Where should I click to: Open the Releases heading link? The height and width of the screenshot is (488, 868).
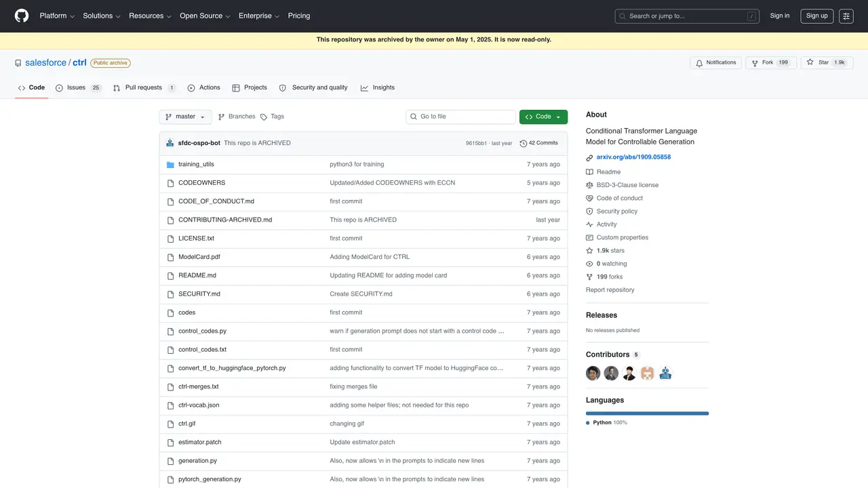[601, 315]
